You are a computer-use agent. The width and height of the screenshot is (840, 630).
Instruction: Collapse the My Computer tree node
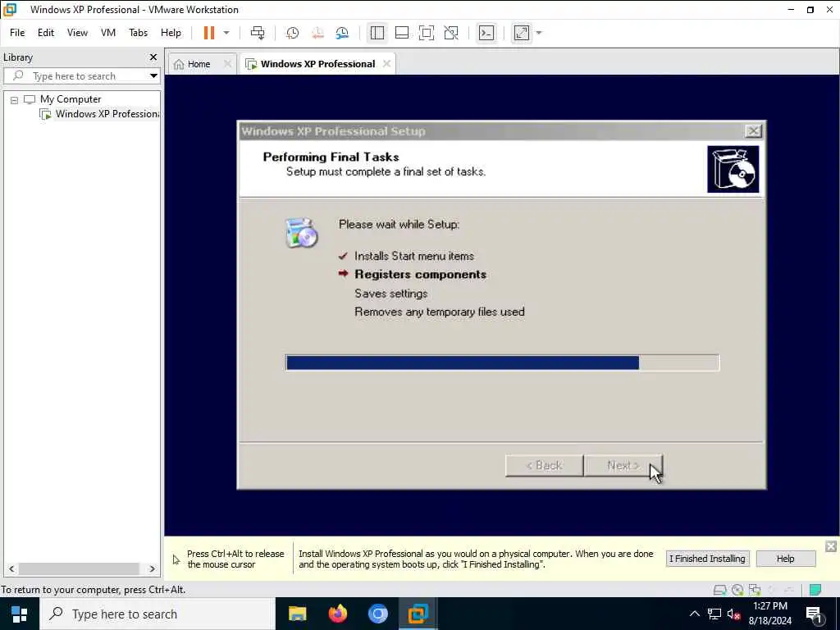(x=15, y=99)
